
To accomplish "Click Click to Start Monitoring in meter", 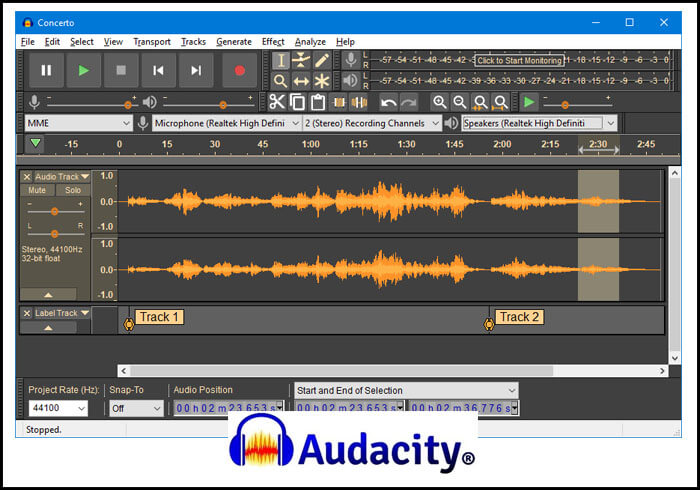I will [519, 60].
